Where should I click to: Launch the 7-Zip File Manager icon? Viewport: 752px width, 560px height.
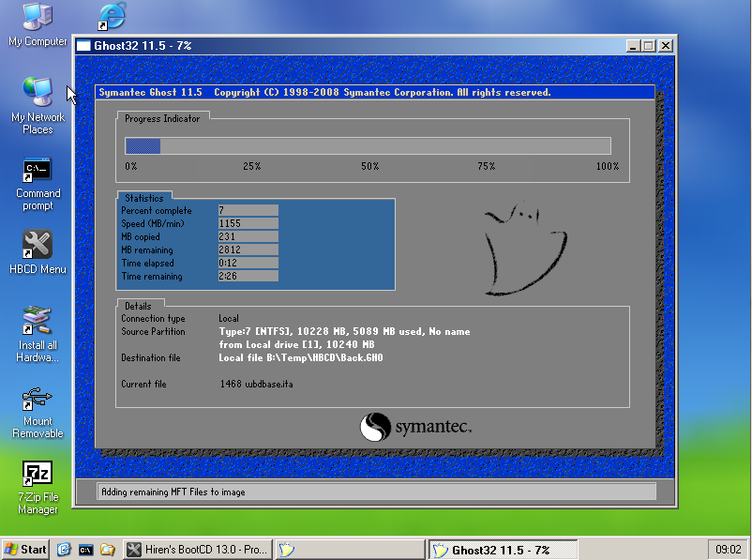(x=38, y=488)
